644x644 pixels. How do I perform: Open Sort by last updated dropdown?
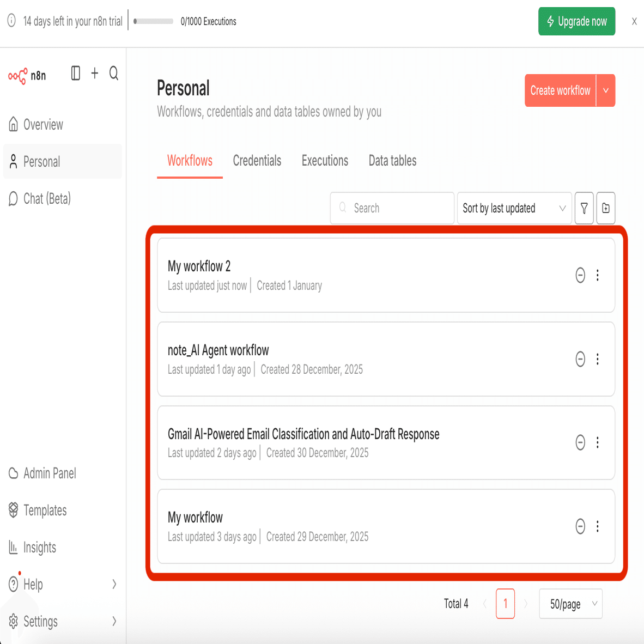coord(514,208)
